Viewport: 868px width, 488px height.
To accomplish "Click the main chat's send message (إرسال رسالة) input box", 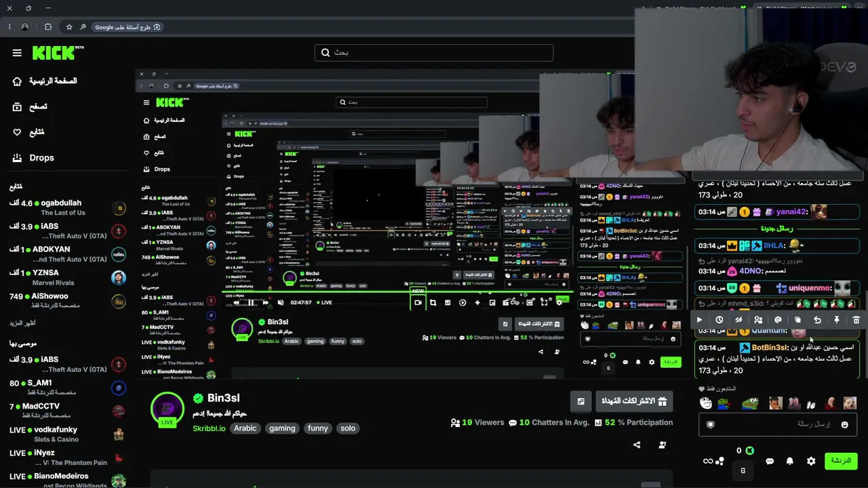I will (x=778, y=424).
